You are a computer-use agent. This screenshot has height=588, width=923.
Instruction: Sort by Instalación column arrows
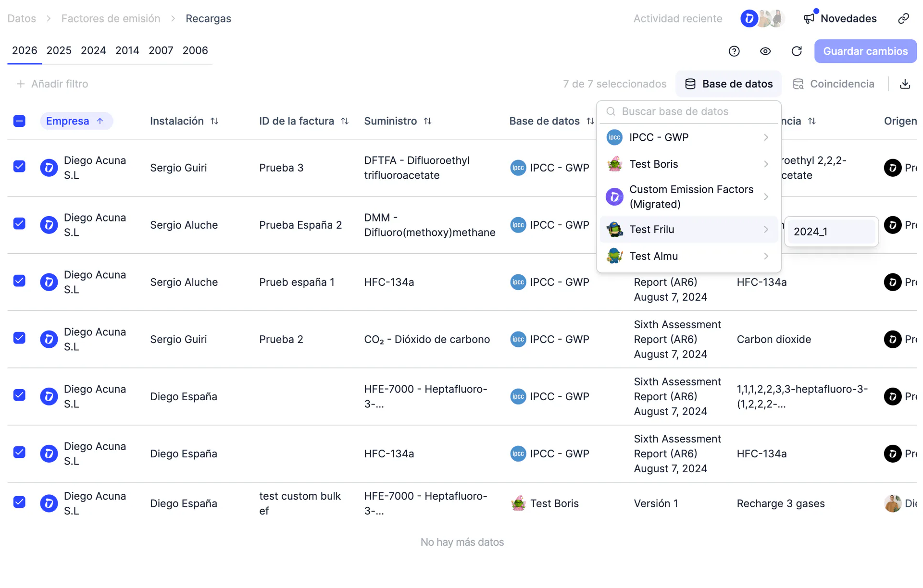pos(214,121)
